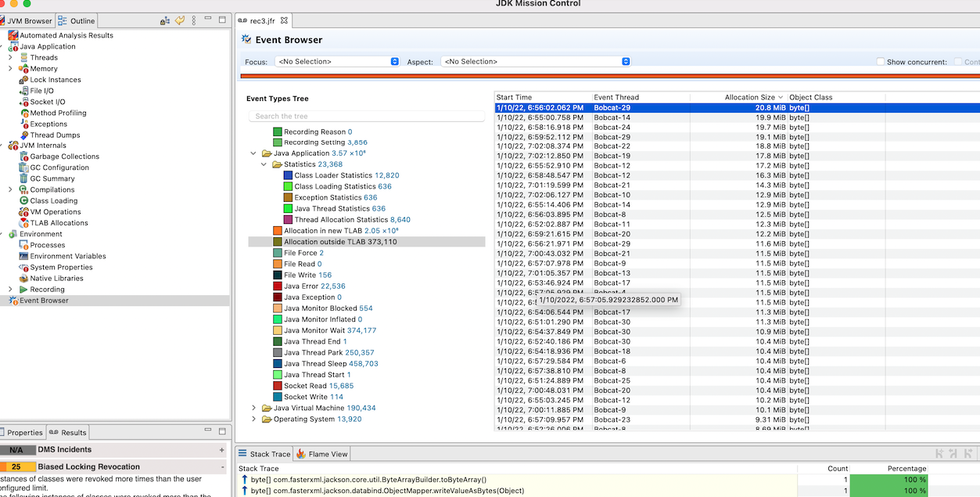
Task: Open the Aspect selection dropdown
Action: (537, 61)
